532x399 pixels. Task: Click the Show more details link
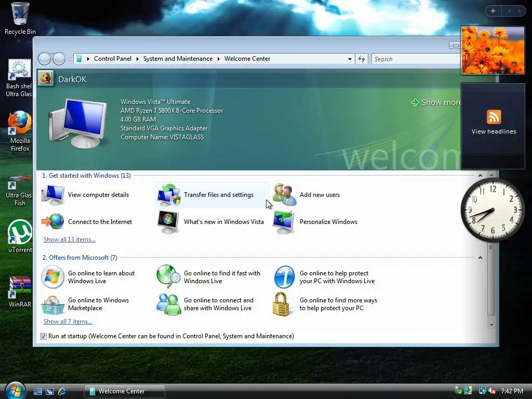coord(436,102)
